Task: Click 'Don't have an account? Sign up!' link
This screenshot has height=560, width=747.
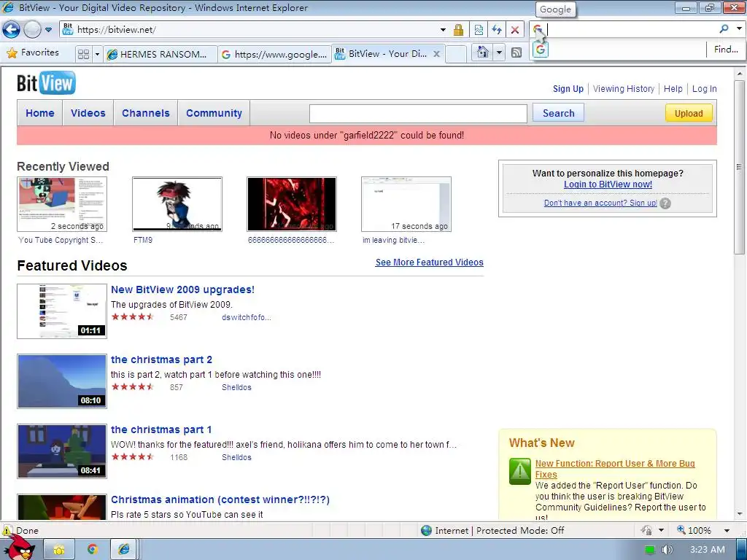Action: tap(600, 203)
